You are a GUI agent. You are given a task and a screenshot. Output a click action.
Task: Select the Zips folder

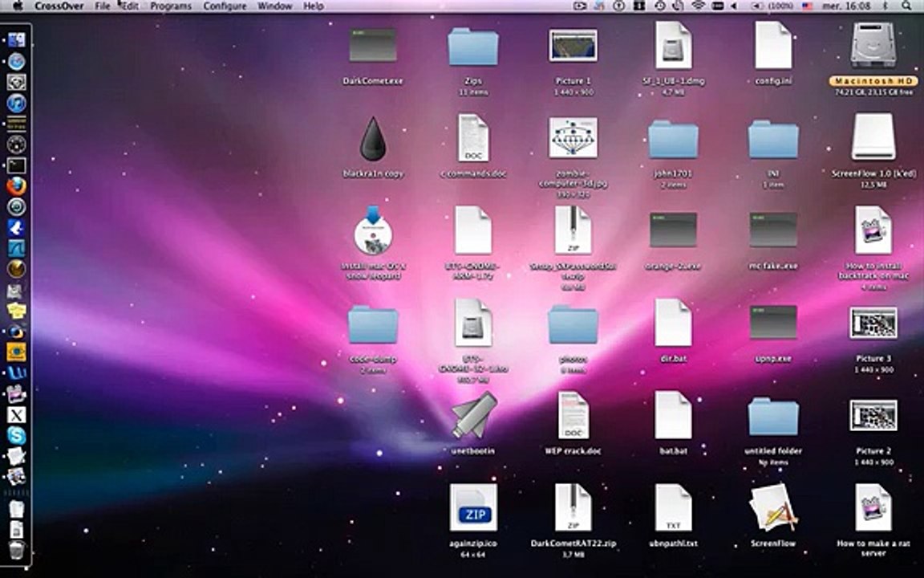pos(473,46)
